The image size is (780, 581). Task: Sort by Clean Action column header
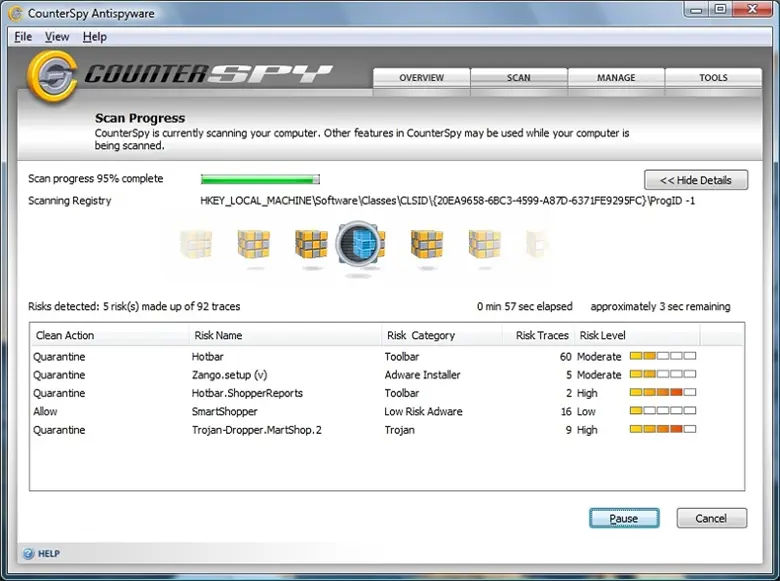(109, 335)
